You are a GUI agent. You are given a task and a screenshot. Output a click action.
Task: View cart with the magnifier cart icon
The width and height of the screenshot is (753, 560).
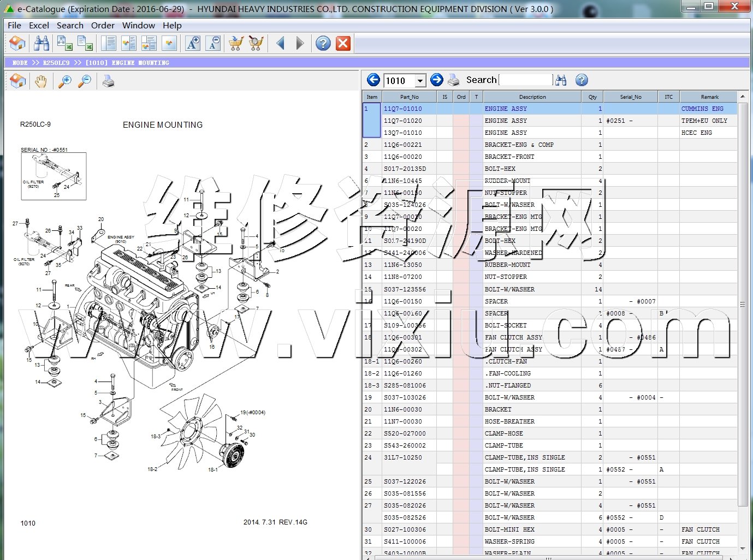click(256, 43)
